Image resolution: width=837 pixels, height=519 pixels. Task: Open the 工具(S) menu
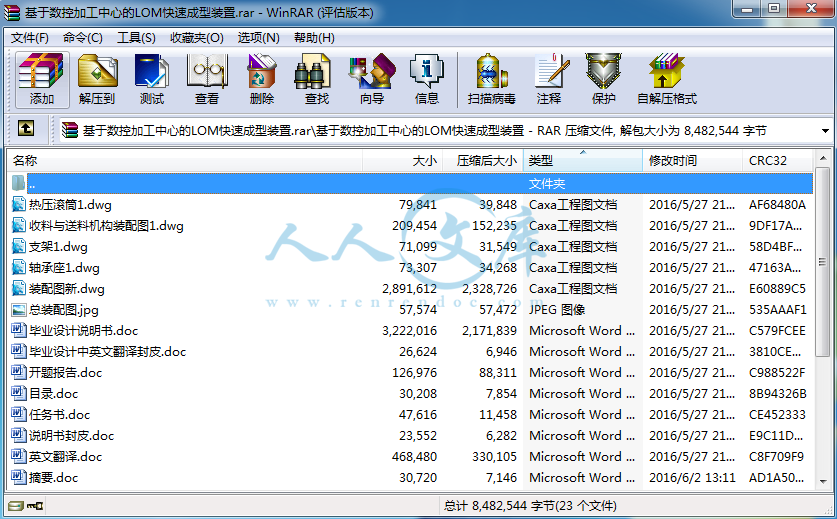(136, 38)
